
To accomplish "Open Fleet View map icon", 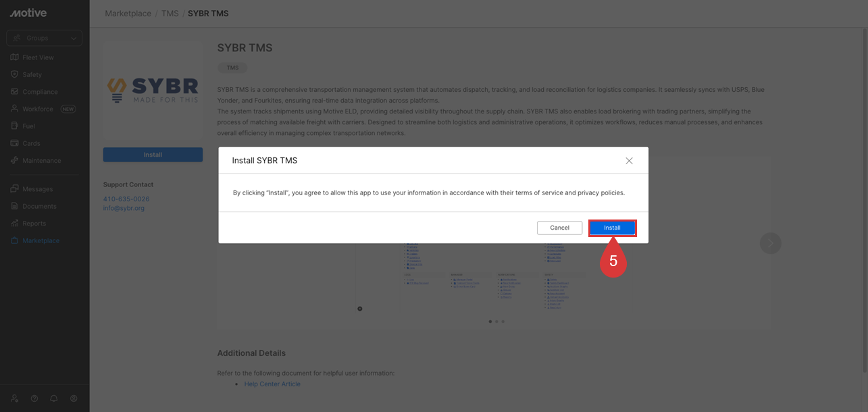I will click(x=15, y=57).
